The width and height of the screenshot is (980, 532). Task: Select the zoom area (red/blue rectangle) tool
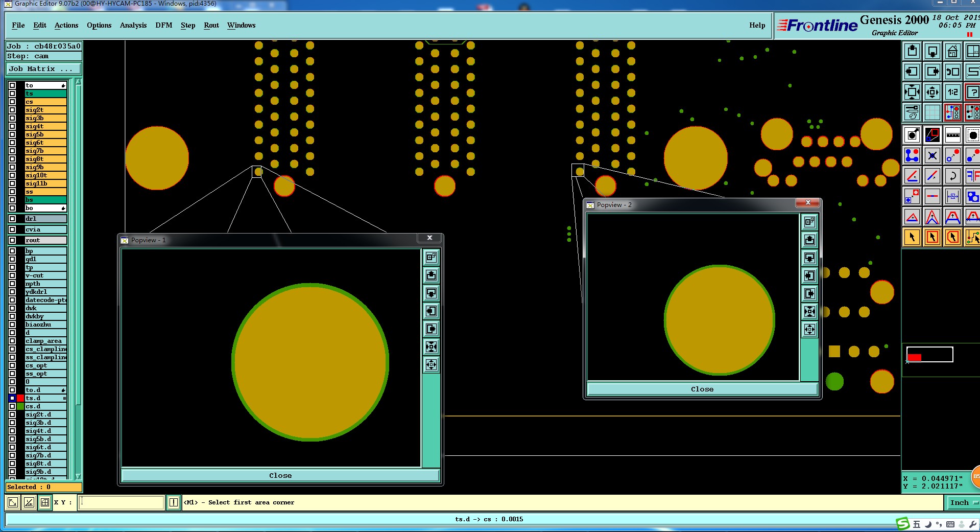(933, 135)
